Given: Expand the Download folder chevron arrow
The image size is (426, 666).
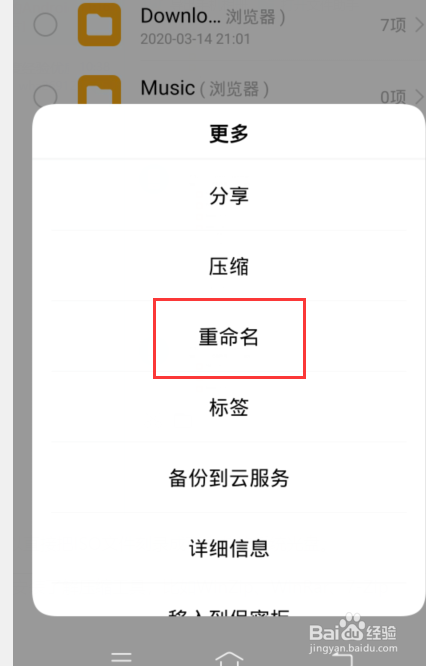Looking at the screenshot, I should coord(419,25).
